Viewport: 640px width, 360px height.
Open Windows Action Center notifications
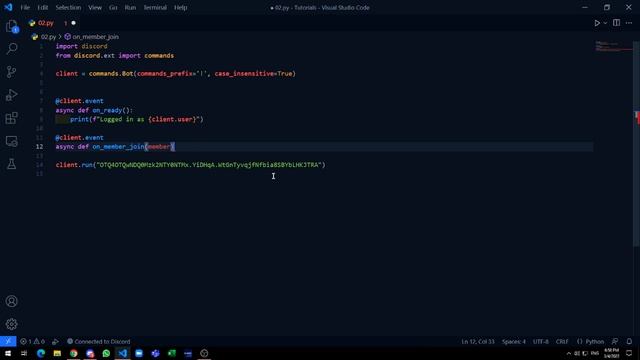click(x=629, y=353)
